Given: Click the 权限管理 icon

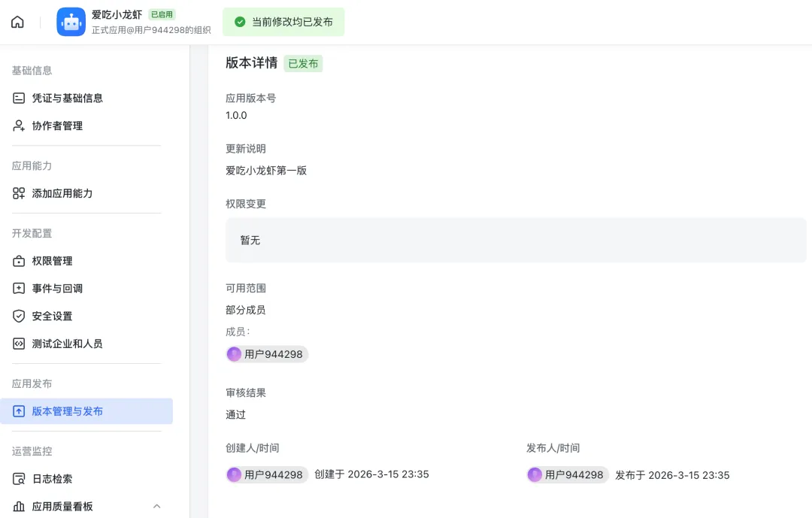Looking at the screenshot, I should [19, 261].
